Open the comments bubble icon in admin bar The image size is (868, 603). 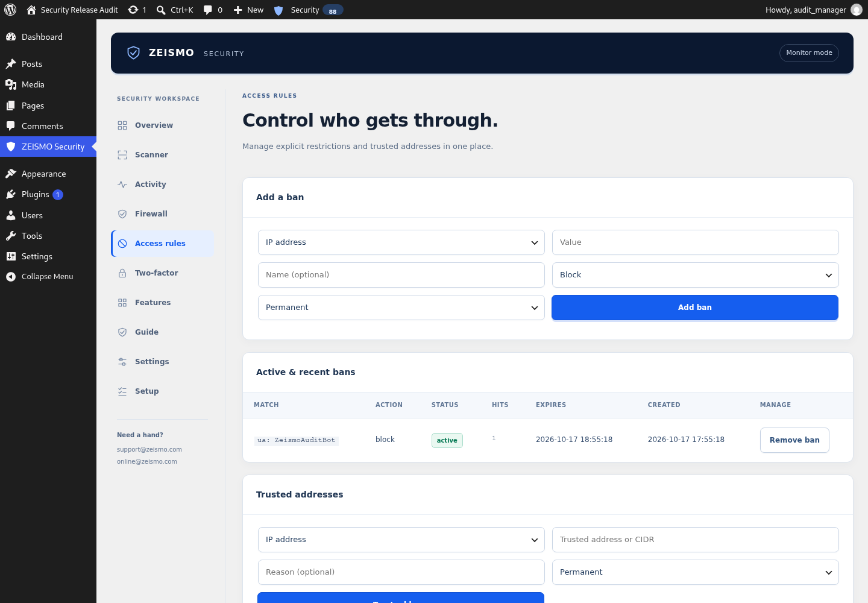(x=208, y=10)
